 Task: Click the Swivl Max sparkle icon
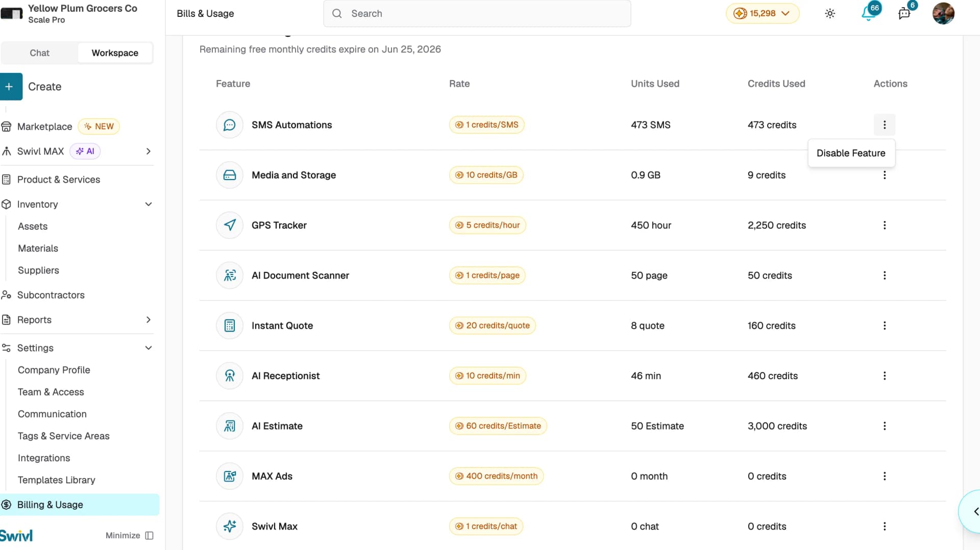pos(230,527)
